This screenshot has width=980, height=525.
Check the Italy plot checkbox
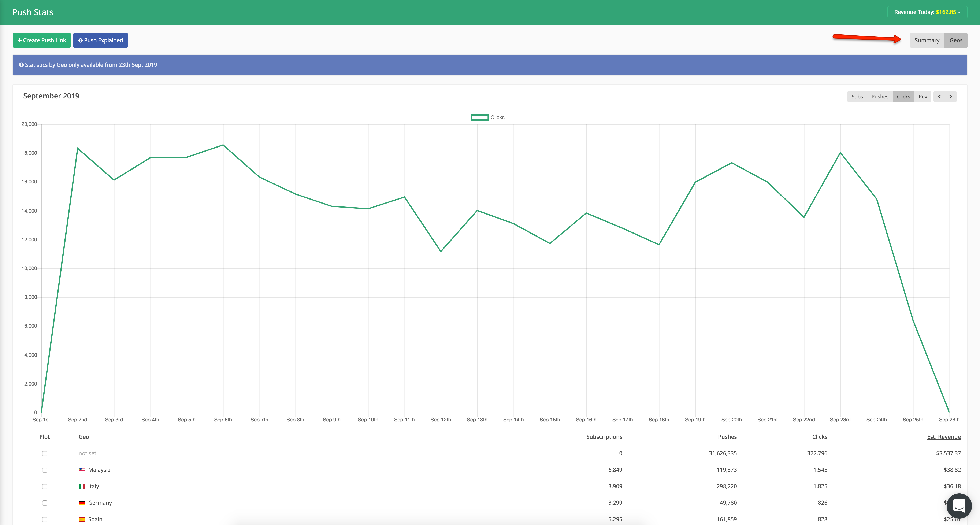45,486
